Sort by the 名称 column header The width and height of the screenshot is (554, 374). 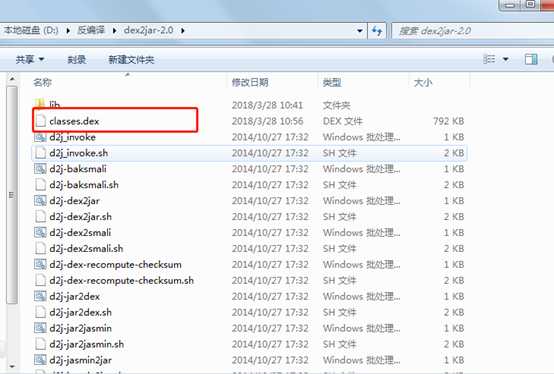[42, 83]
